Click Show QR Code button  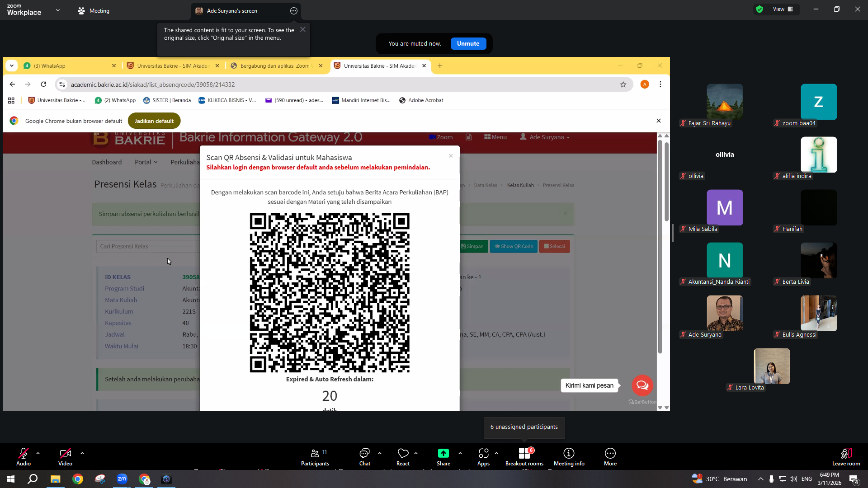(514, 246)
